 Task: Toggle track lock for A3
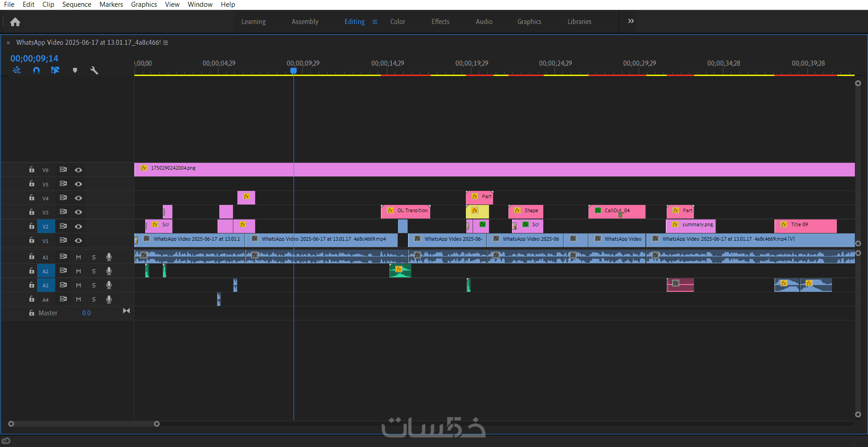point(32,285)
